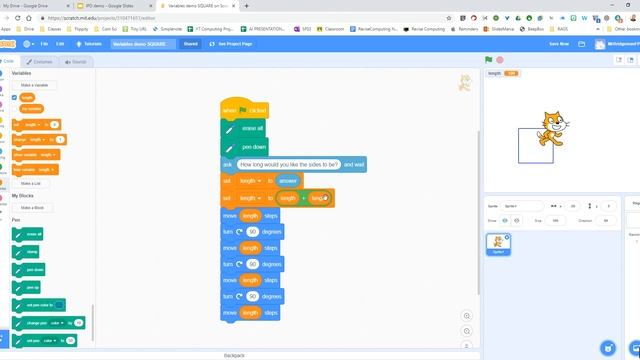
Task: Click the when flag clicked hat block
Action: point(244,109)
